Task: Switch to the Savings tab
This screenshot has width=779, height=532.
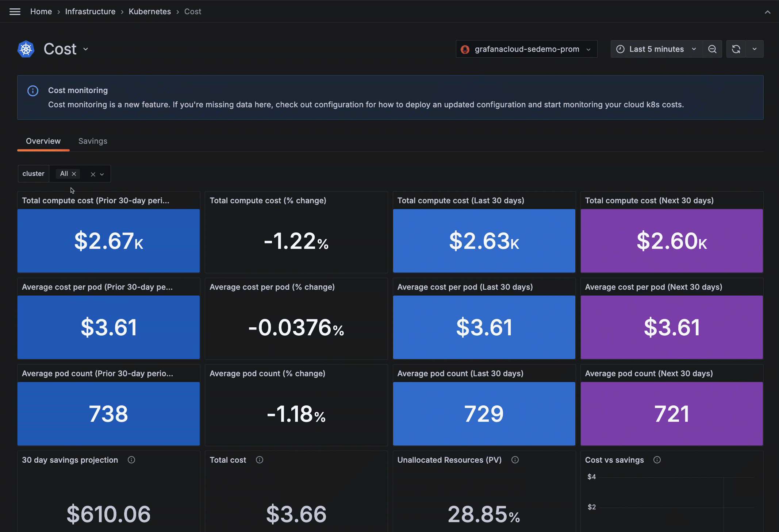Action: (x=93, y=141)
